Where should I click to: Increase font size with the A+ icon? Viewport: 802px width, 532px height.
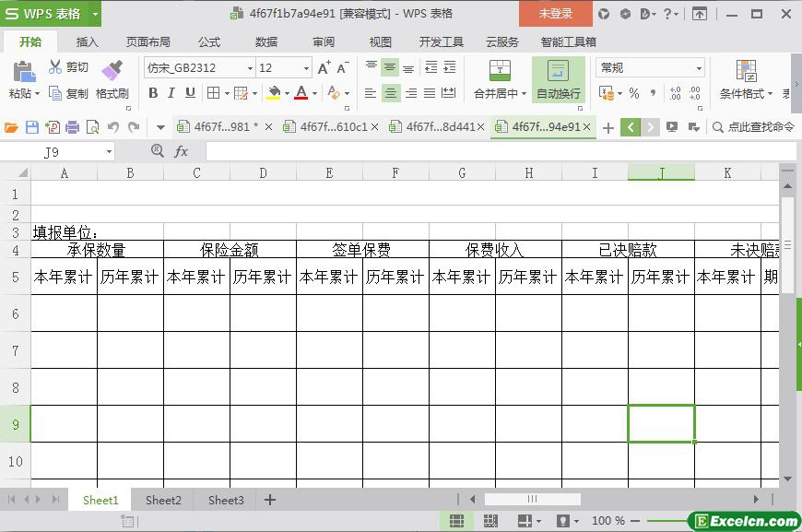pos(324,67)
